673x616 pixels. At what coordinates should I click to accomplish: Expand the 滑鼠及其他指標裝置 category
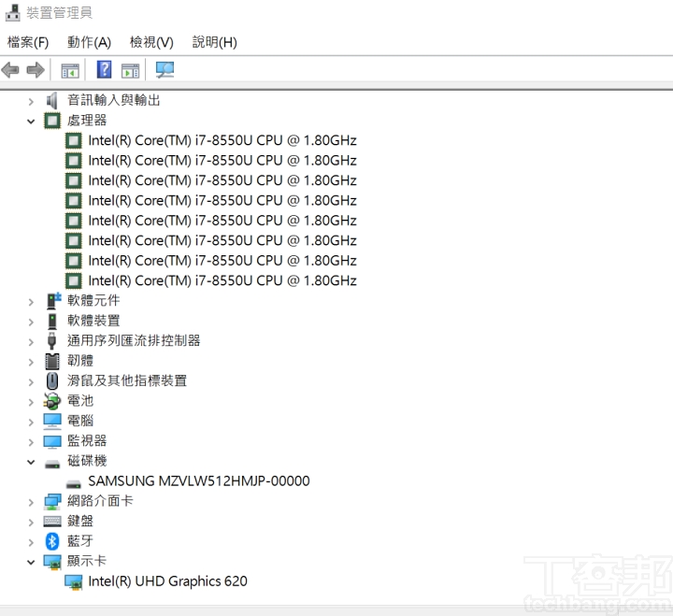click(x=31, y=382)
